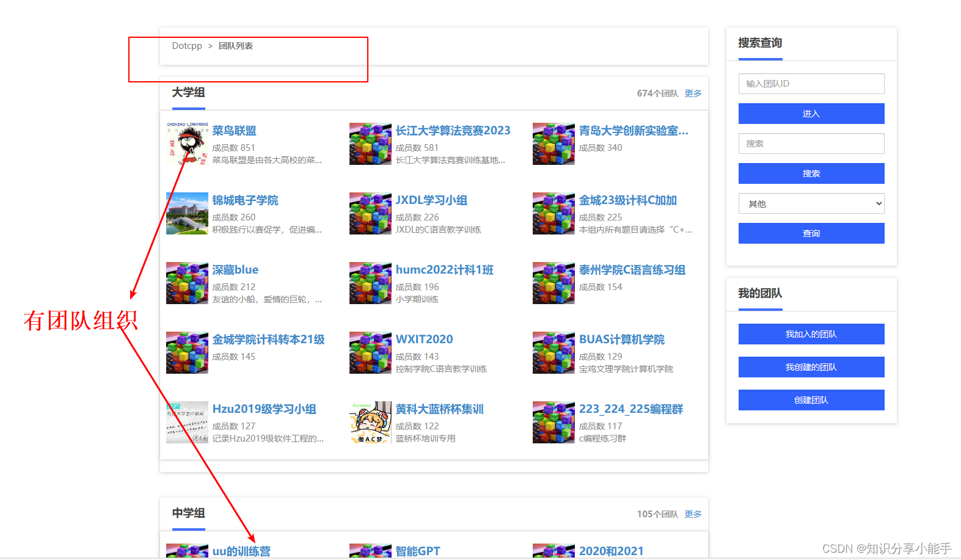Expand the 其他 category dropdown
The height and width of the screenshot is (560, 961).
point(811,203)
